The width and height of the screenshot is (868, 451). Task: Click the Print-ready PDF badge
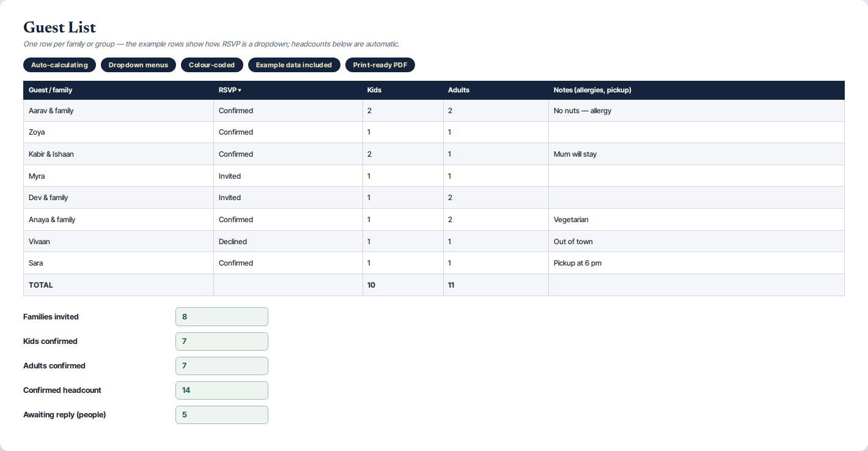pyautogui.click(x=380, y=65)
